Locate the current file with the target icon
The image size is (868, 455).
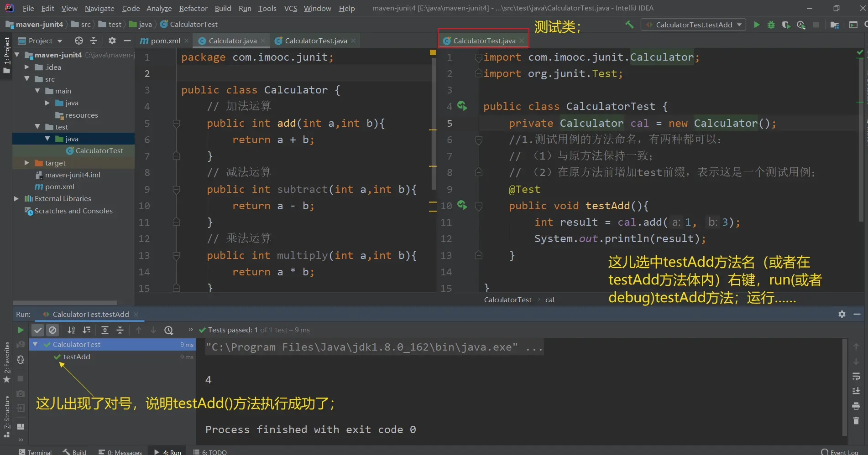[x=79, y=41]
